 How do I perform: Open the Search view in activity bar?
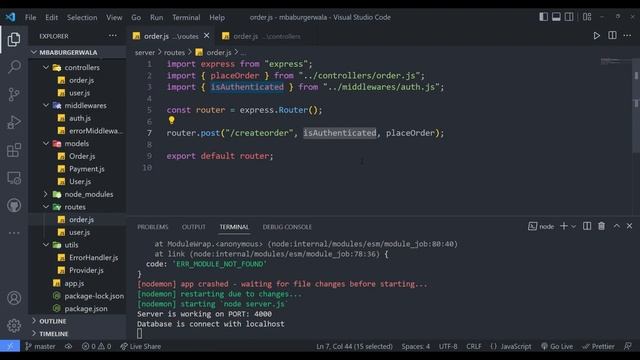tap(14, 67)
